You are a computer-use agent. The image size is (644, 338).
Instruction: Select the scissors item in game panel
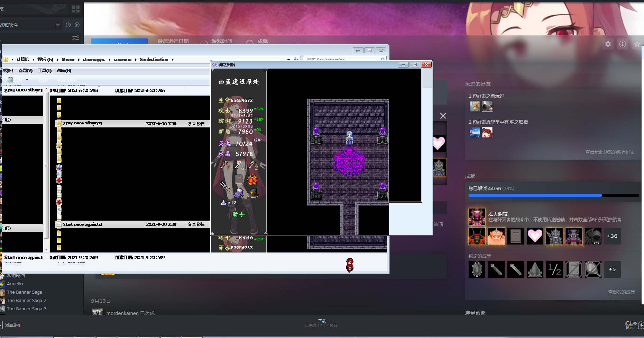[x=225, y=187]
